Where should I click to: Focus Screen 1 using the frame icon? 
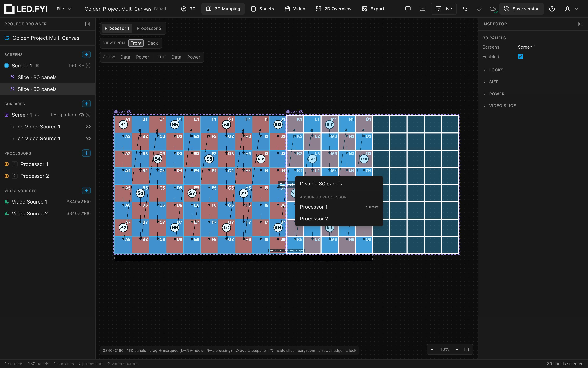pyautogui.click(x=88, y=66)
